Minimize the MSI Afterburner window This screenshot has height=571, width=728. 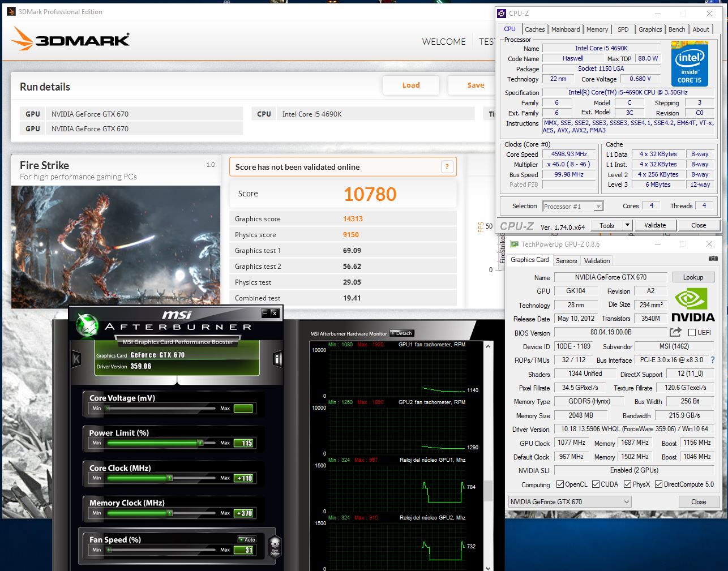point(265,313)
